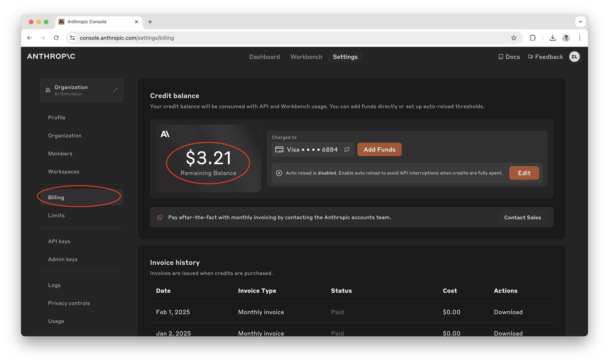Open browser extensions puzzle icon
This screenshot has width=609, height=364.
(532, 38)
